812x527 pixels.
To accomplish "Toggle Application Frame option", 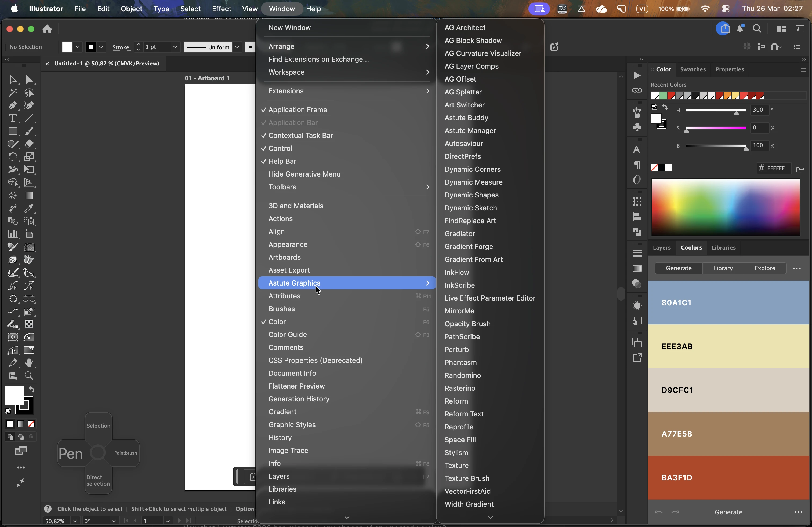I will coord(347,110).
